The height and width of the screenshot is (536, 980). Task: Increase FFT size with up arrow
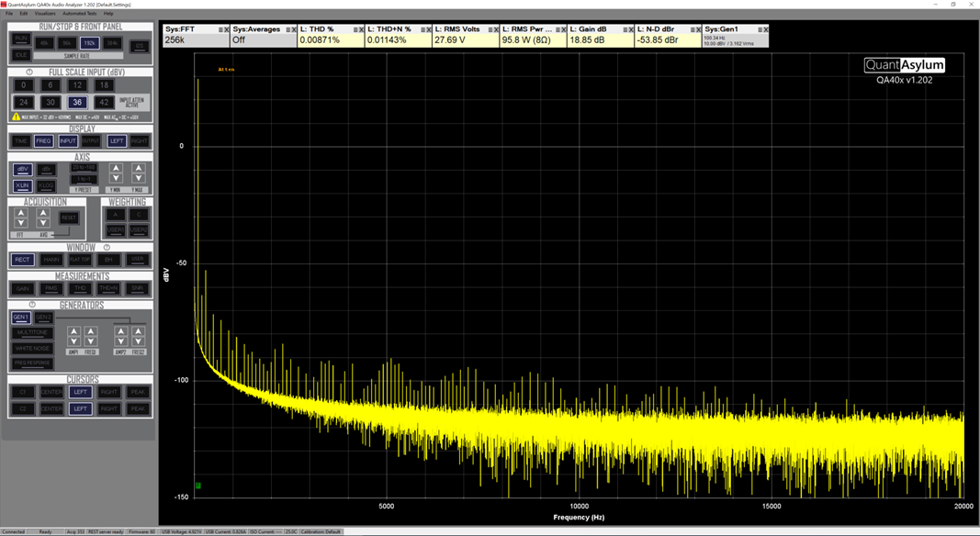pyautogui.click(x=21, y=213)
